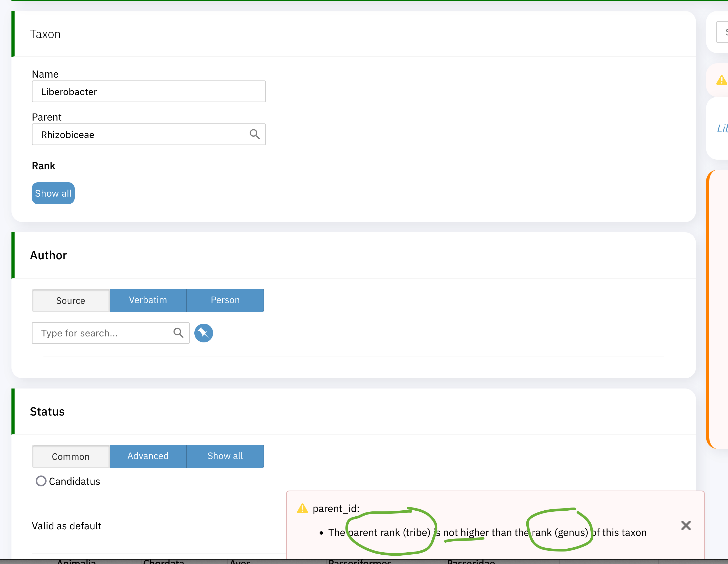Click Show all to reveal rank choices

pos(53,193)
